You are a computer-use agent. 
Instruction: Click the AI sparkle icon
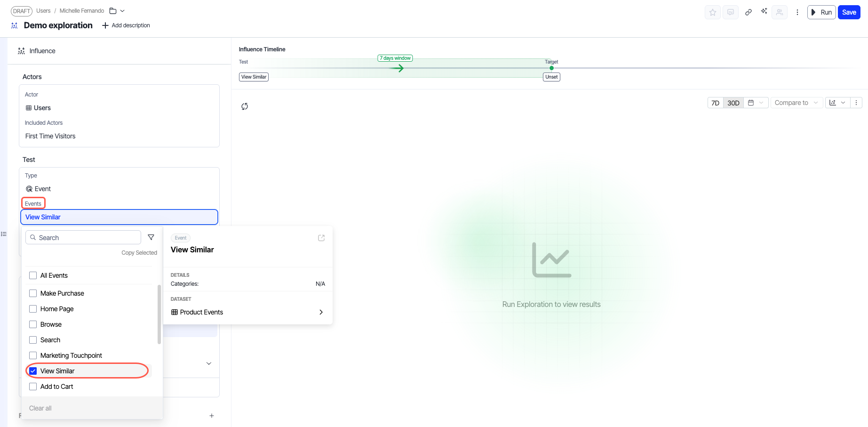point(764,11)
